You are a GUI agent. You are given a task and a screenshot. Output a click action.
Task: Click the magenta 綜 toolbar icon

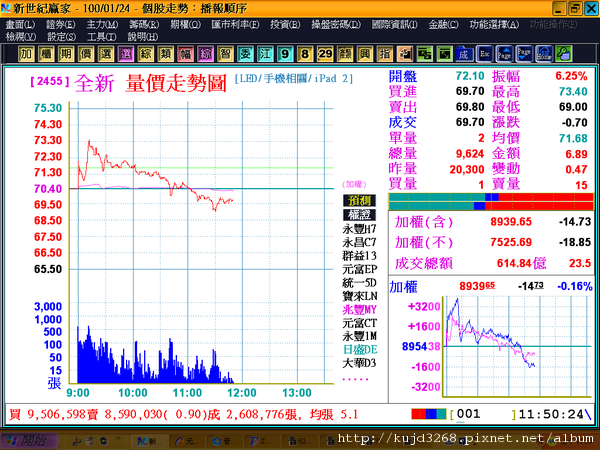(x=205, y=54)
